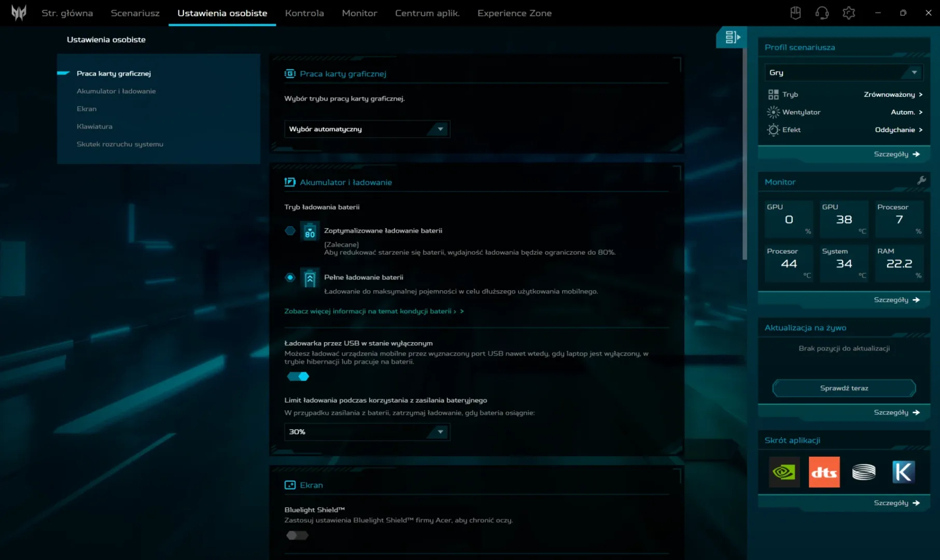The image size is (940, 560).
Task: Open Szczegóły under Profil scenariusza
Action: tap(896, 154)
